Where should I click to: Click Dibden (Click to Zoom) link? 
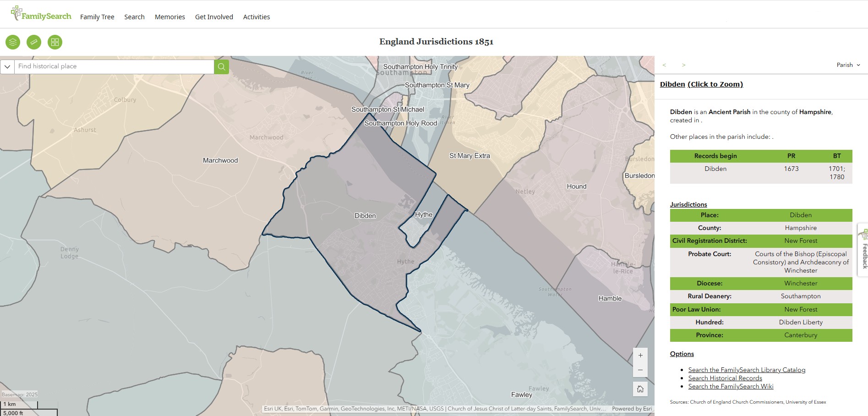coord(701,84)
